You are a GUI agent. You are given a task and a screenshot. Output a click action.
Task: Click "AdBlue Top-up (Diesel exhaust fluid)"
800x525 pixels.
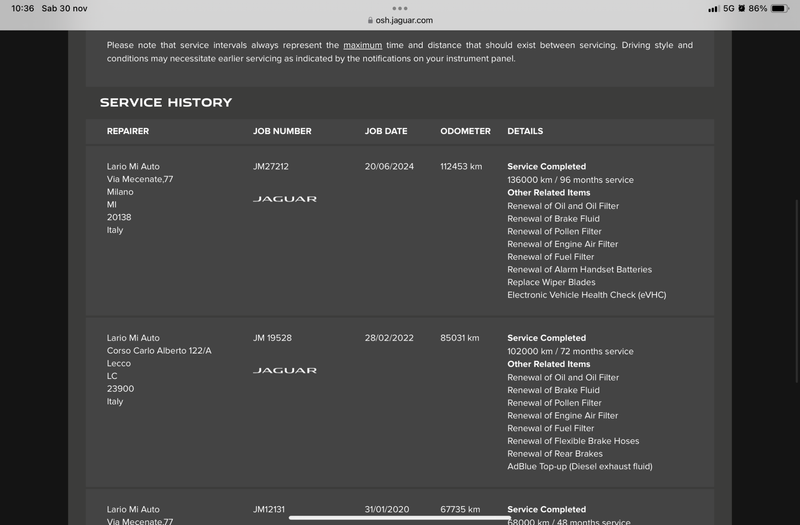tap(580, 466)
